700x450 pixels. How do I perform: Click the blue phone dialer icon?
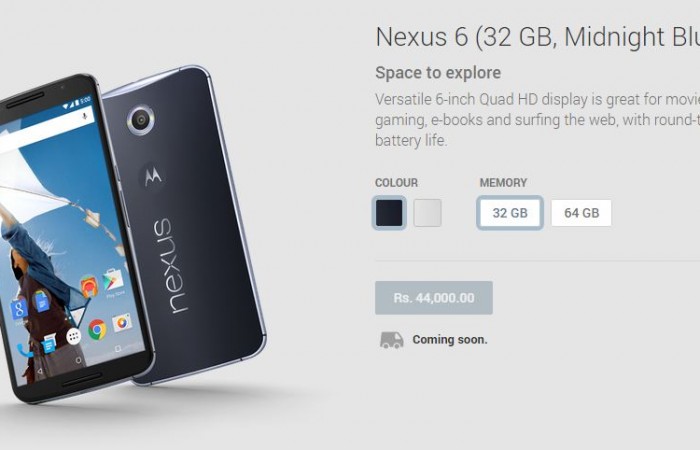click(x=25, y=351)
